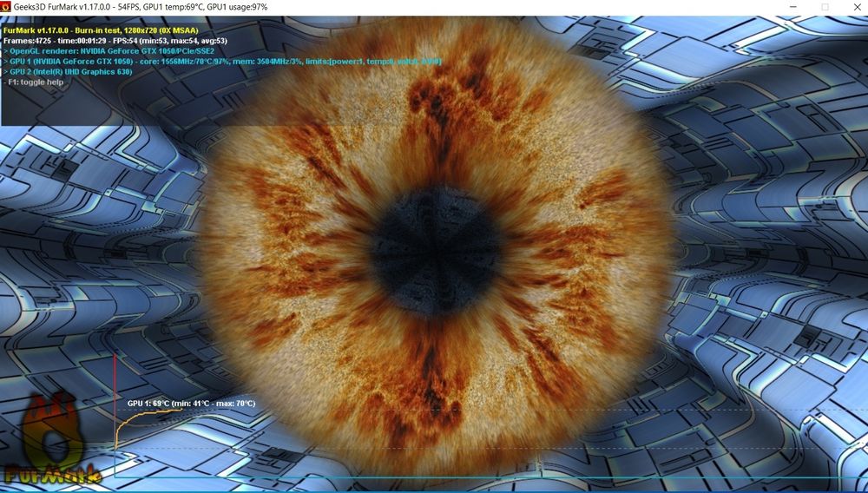The height and width of the screenshot is (493, 868).
Task: Click the 'OpenGL renderer: NVIDIA GeForce GTX 1050' line
Action: 109,51
